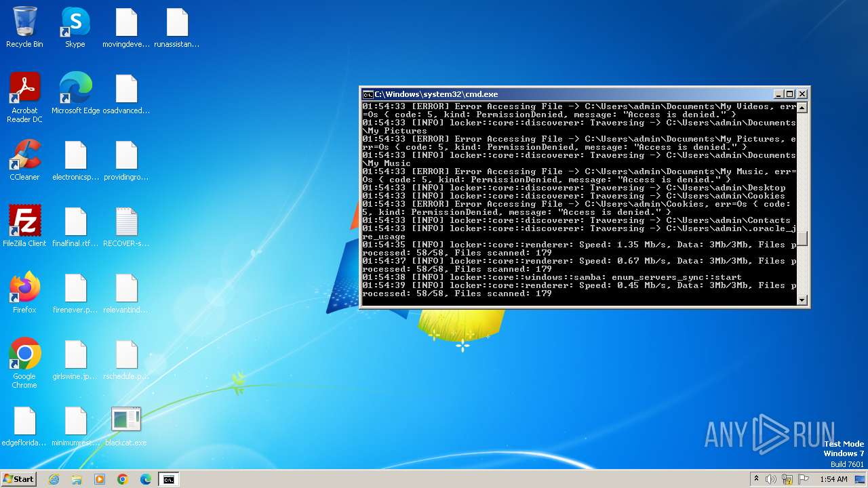This screenshot has height=488, width=868.
Task: Click the cmd scrollbar thumb
Action: coord(802,239)
